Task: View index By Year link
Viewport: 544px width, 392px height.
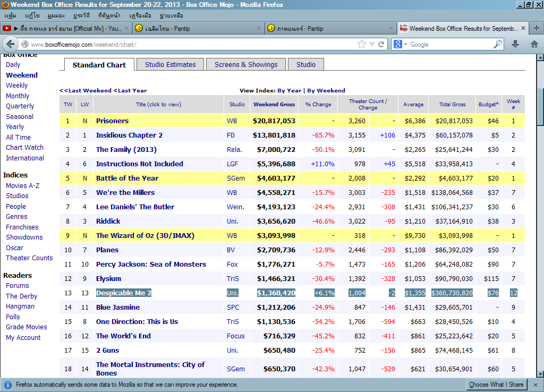Action: [290, 90]
